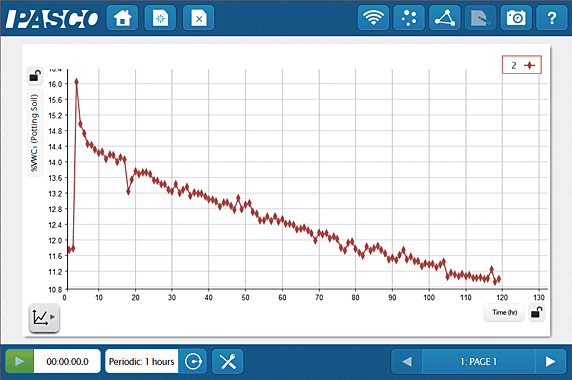Viewport: 572px width, 380px height.
Task: Click the y-axis value 12.0
Action: click(x=55, y=241)
